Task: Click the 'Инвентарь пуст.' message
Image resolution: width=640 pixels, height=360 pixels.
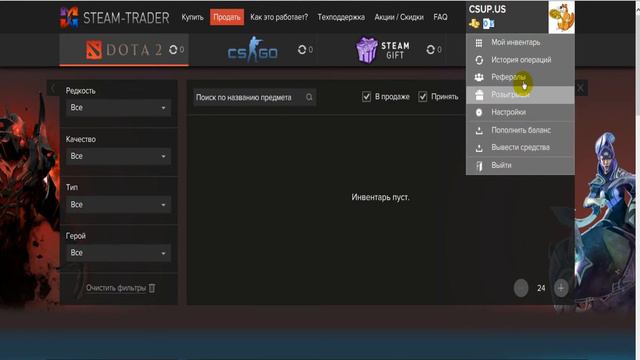Action: 380,197
